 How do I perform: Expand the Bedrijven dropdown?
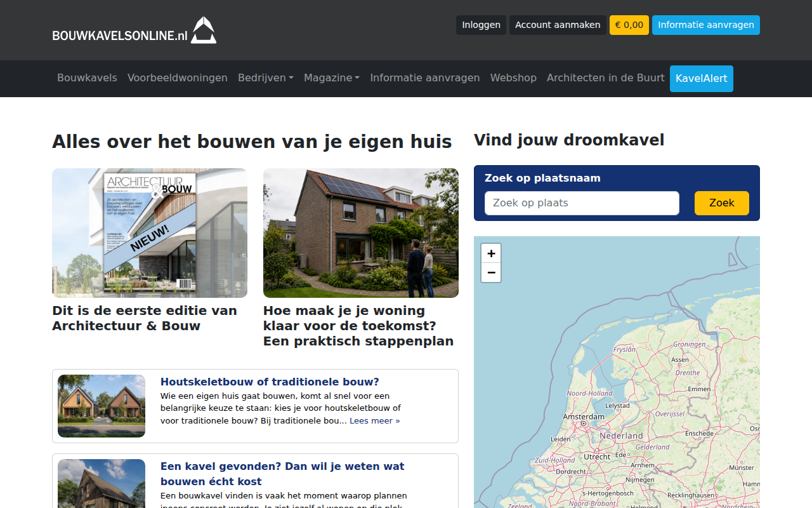(x=266, y=77)
